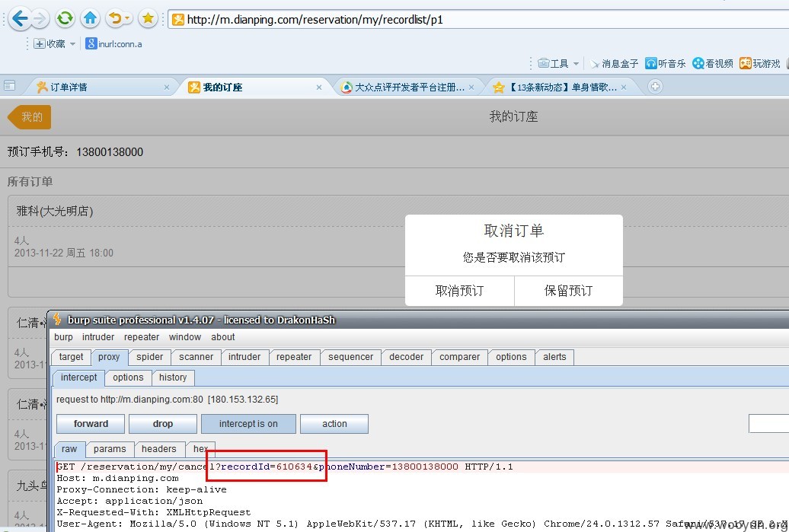Viewport: 789px width, 532px height.
Task: Select the decoder tab
Action: (407, 357)
